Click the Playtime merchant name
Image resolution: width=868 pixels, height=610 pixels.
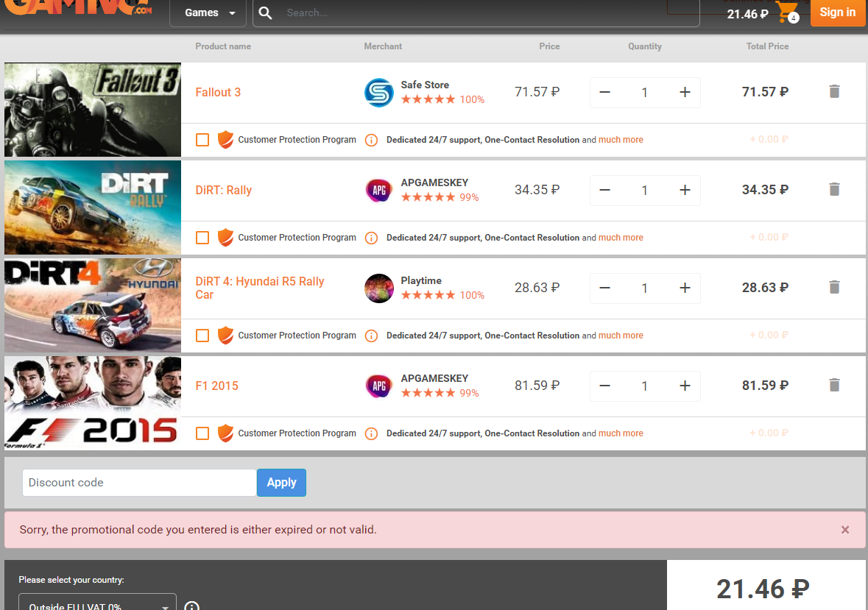click(x=420, y=280)
